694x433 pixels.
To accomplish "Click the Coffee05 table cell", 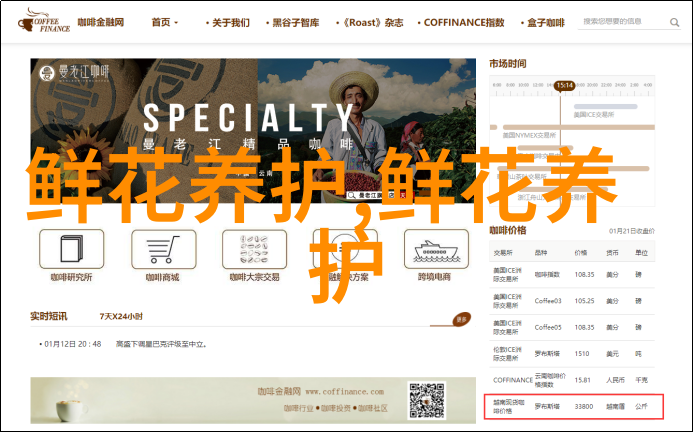I will 548,327.
